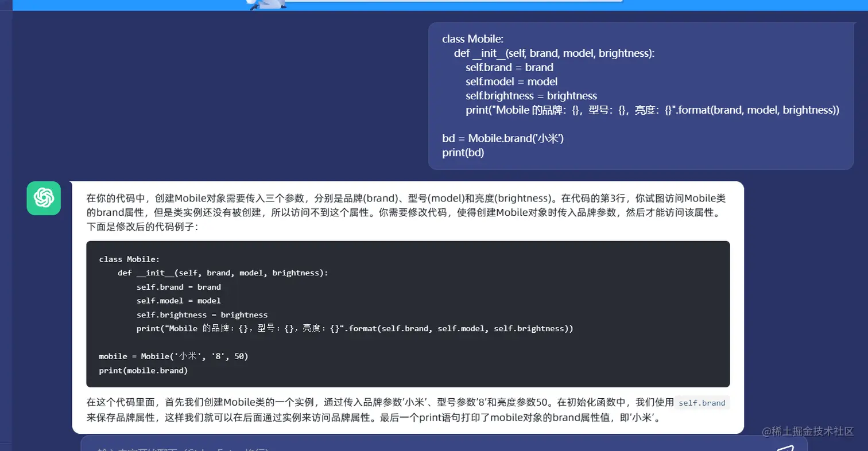Screen dimensions: 868x451
Task: Click 'self.brightness = brightness' in user message bubble
Action: pyautogui.click(x=531, y=96)
